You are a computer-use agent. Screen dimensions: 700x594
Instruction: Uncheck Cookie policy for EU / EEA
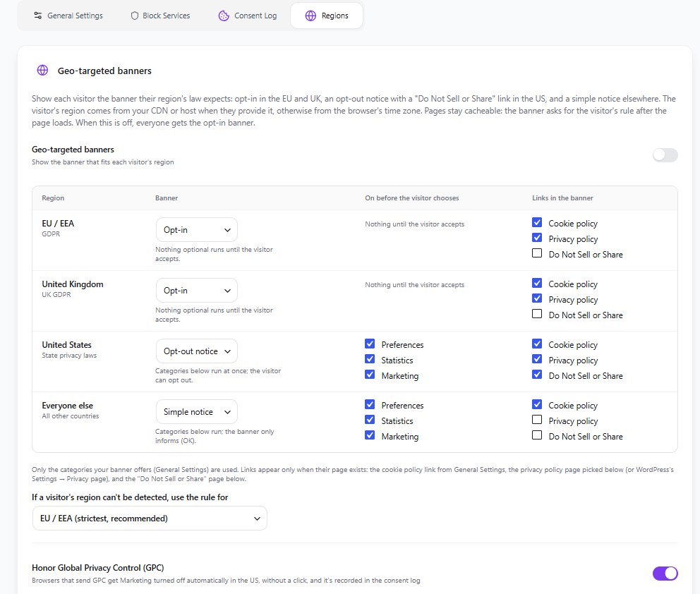pyautogui.click(x=537, y=222)
